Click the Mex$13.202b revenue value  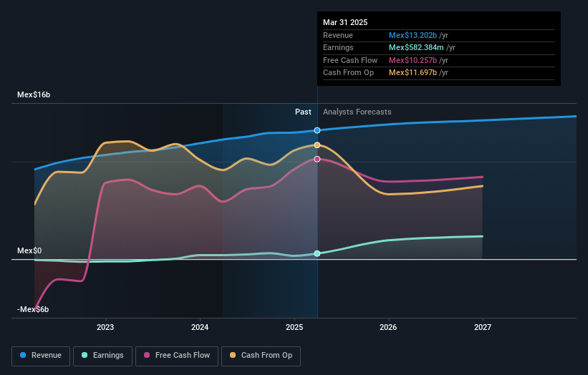click(413, 35)
